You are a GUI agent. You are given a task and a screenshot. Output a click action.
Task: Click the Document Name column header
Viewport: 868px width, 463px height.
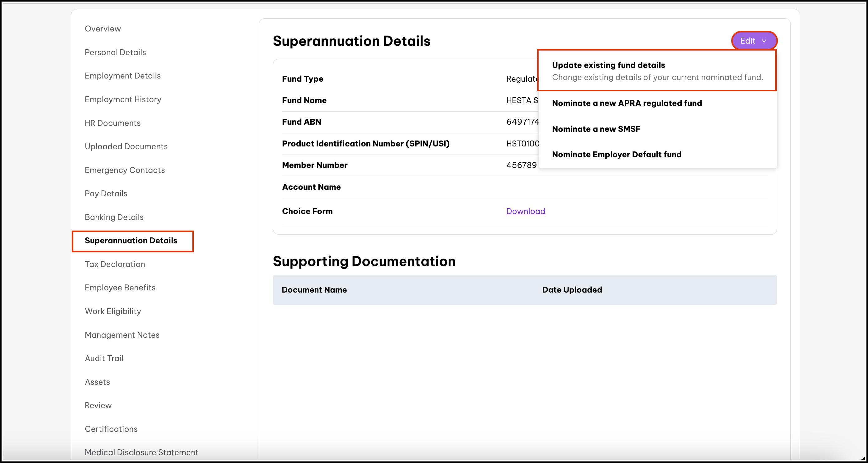pos(314,290)
